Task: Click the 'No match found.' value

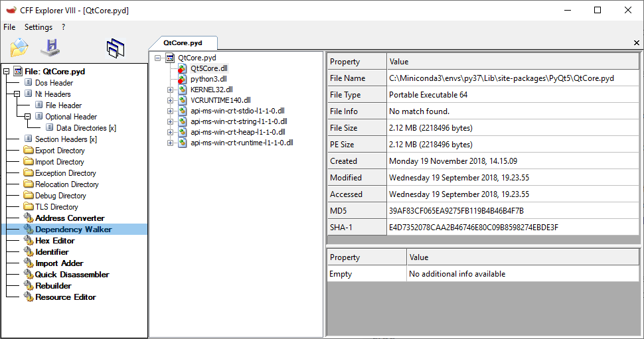Action: pyautogui.click(x=420, y=111)
